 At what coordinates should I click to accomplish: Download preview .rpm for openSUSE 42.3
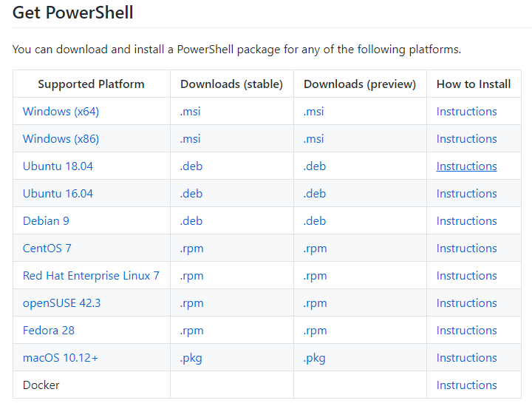pos(316,303)
